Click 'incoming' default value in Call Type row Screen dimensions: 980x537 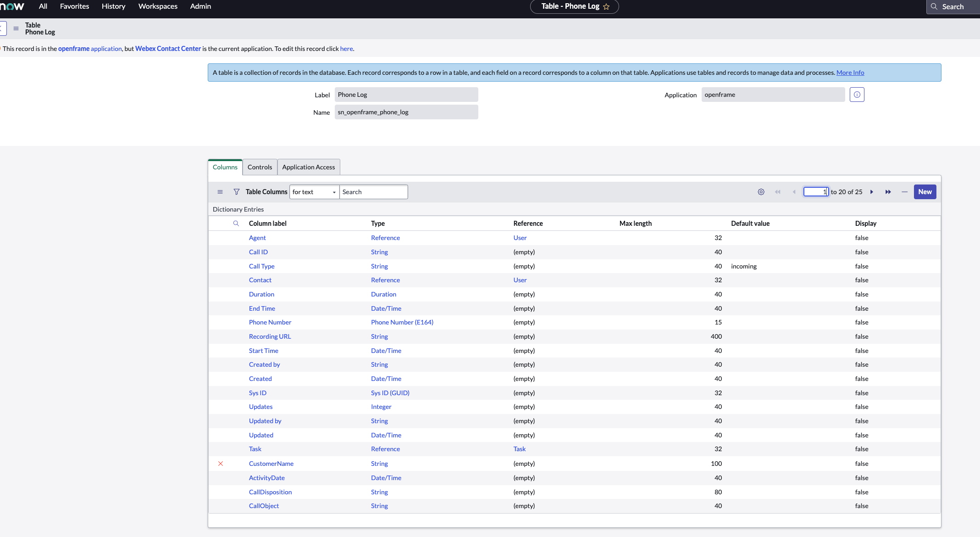pos(744,266)
